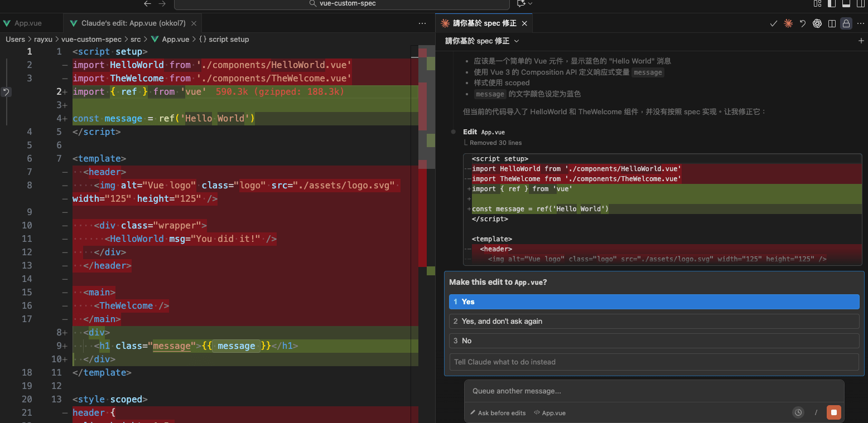Click the clock history icon in message box
Viewport: 868px width, 423px height.
coord(798,412)
